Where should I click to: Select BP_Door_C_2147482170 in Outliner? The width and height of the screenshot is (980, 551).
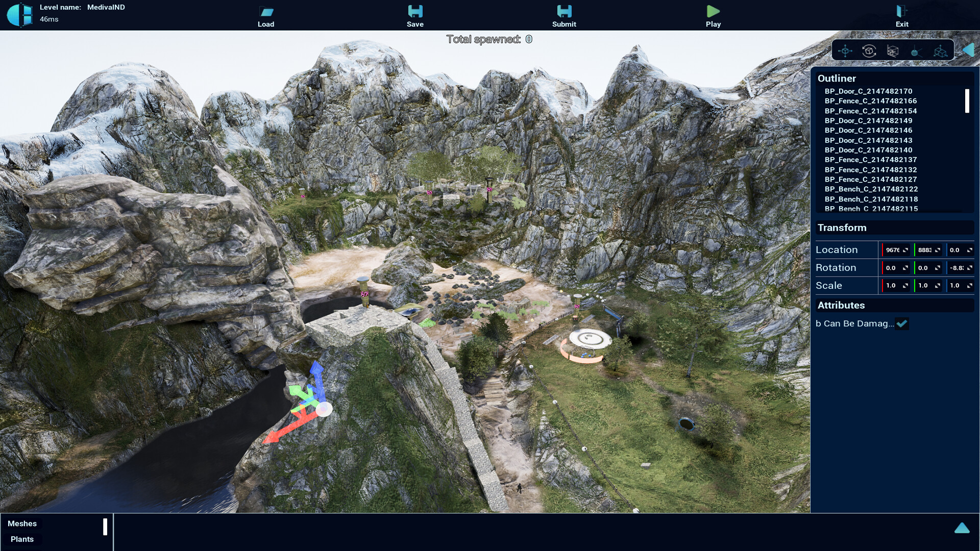[x=868, y=91]
